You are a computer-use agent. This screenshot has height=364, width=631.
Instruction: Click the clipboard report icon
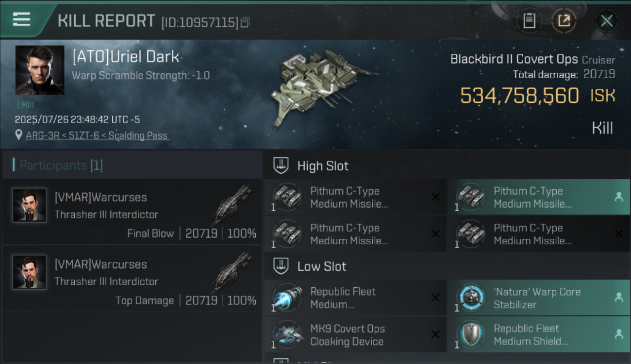coord(529,21)
